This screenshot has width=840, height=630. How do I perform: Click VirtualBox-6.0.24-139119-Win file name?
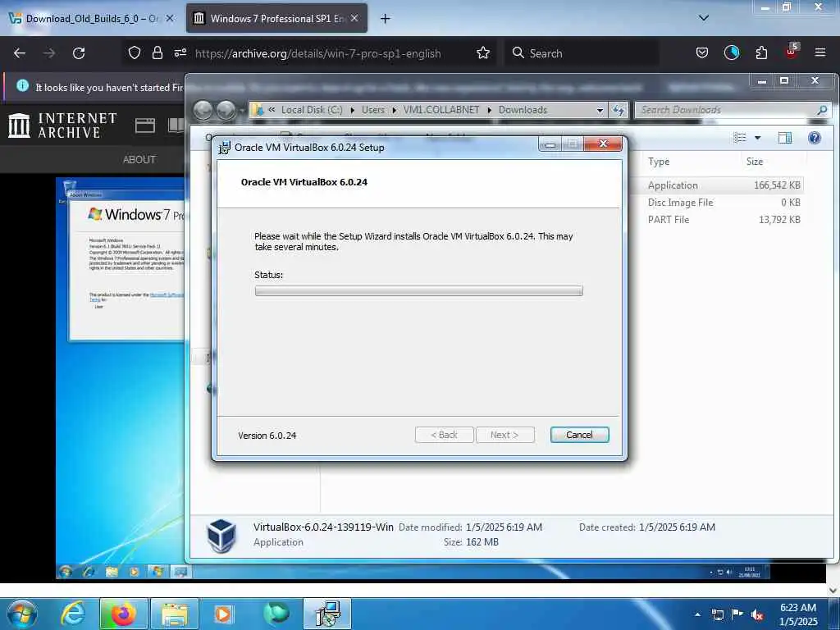pos(323,527)
